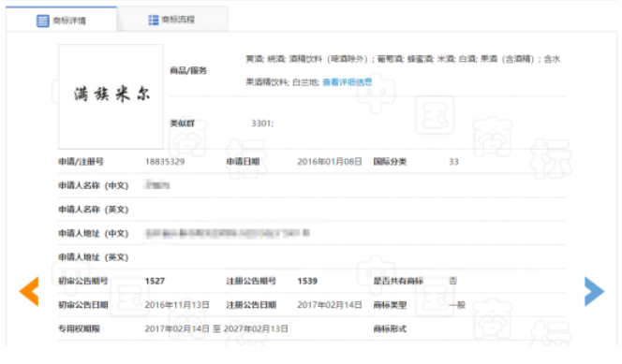The width and height of the screenshot is (622, 364).
Task: Click the 注册公告期号 label
Action: pyautogui.click(x=251, y=281)
